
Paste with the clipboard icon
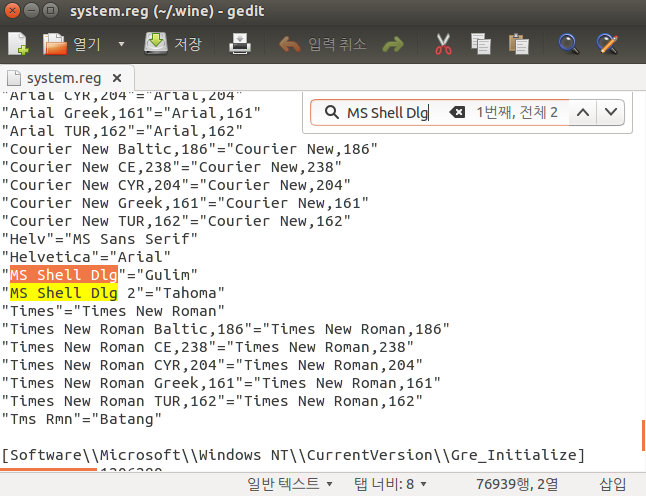tap(519, 44)
